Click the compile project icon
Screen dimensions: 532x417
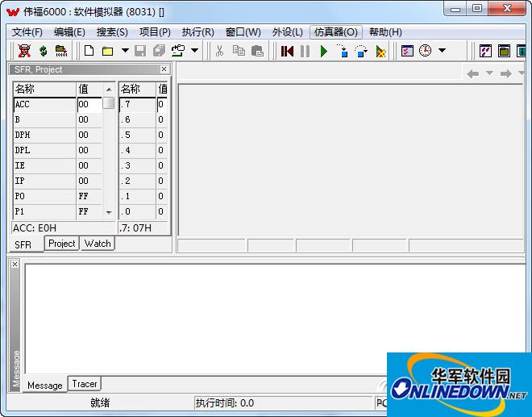[178, 51]
